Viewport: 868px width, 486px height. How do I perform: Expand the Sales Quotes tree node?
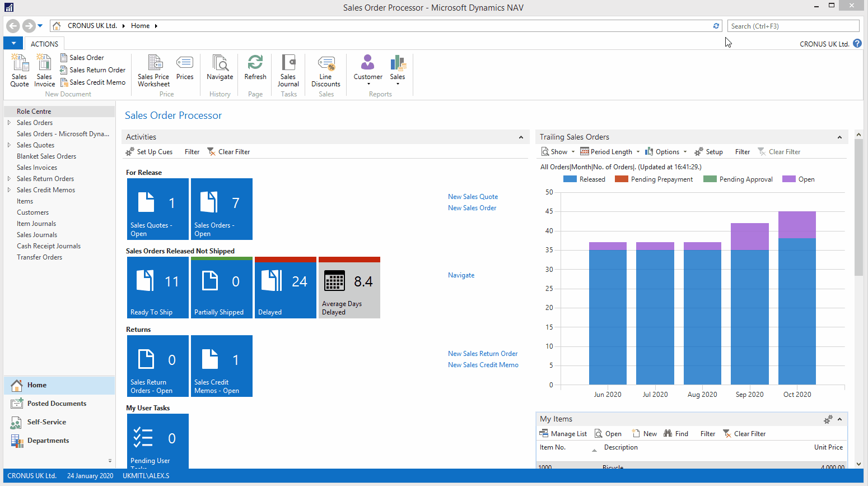(9, 145)
